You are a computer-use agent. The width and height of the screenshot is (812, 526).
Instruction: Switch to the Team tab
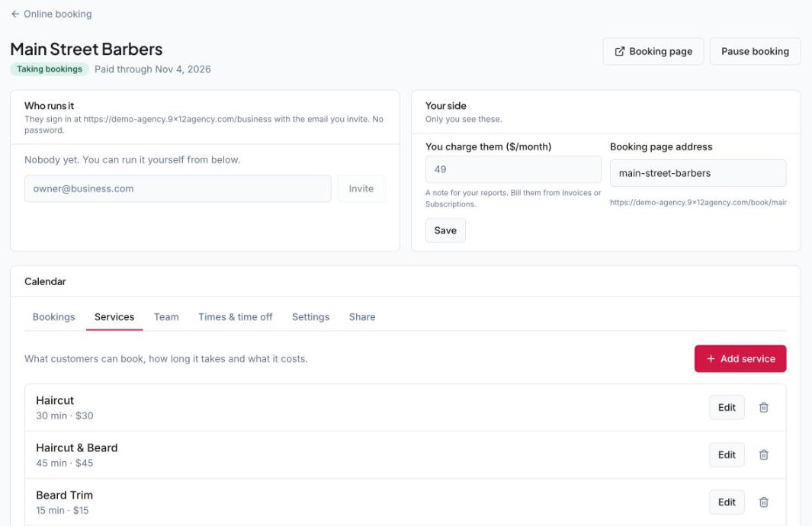click(x=166, y=317)
